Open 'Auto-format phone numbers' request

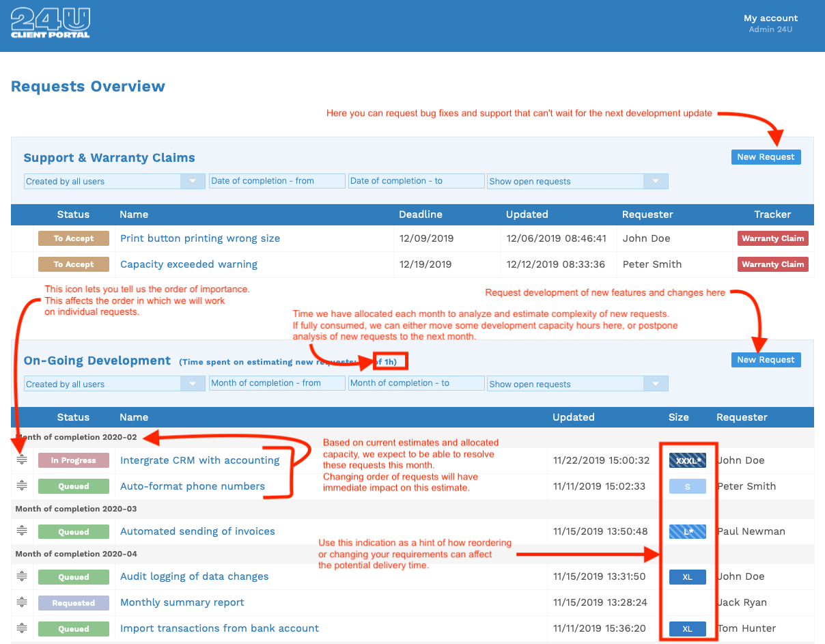193,486
